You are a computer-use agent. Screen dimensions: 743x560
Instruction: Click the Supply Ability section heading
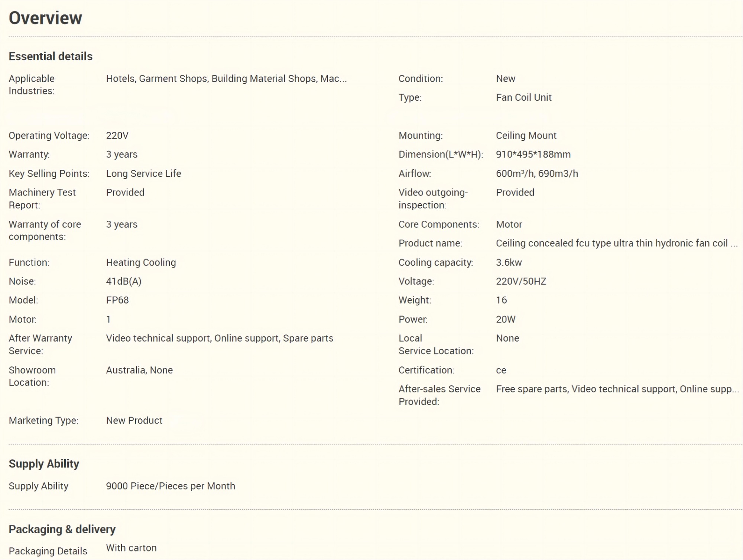pyautogui.click(x=44, y=464)
